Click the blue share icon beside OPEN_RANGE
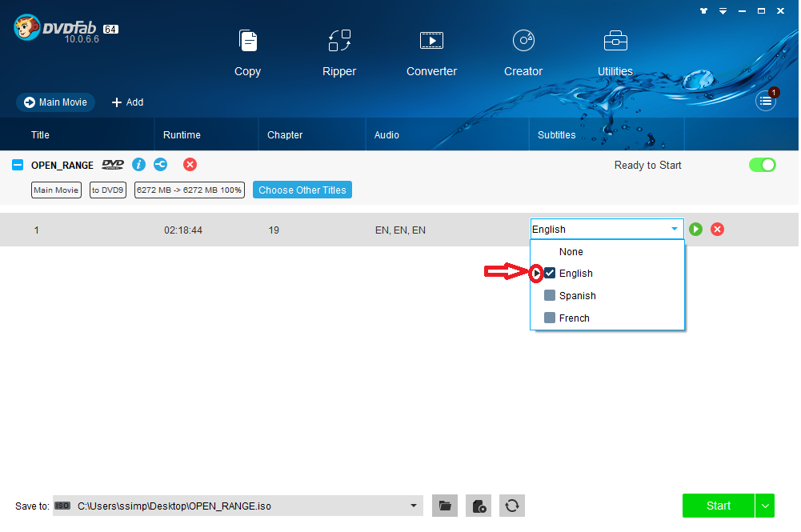801x532 pixels. pyautogui.click(x=160, y=164)
